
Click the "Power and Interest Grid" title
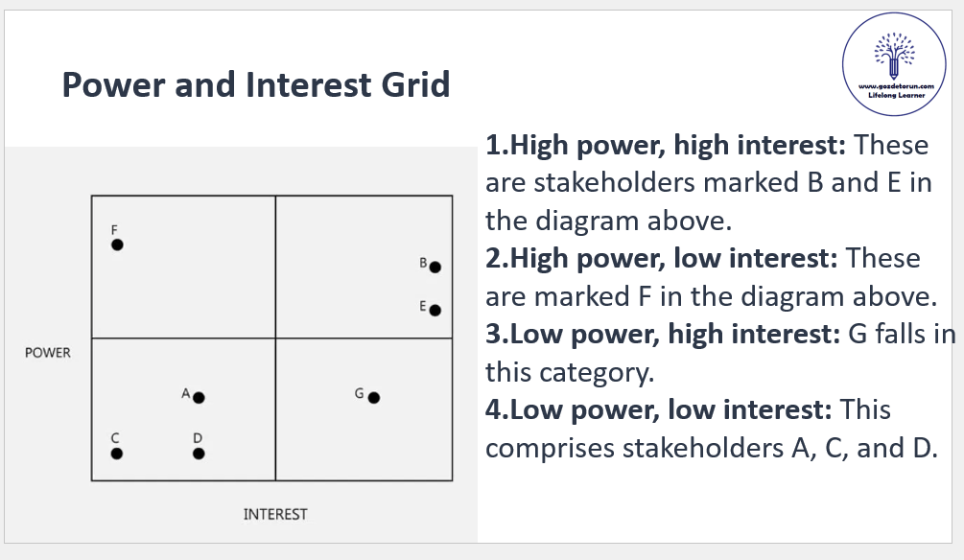click(x=256, y=85)
